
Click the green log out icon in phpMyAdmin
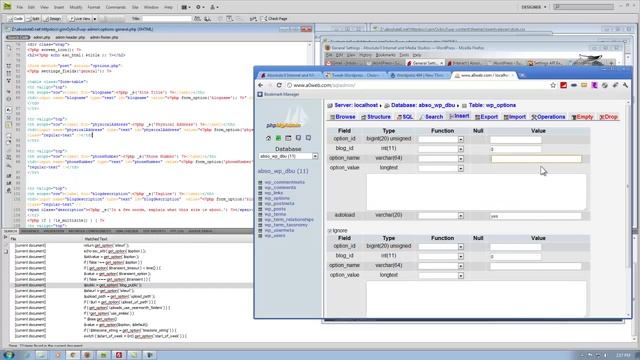(278, 138)
